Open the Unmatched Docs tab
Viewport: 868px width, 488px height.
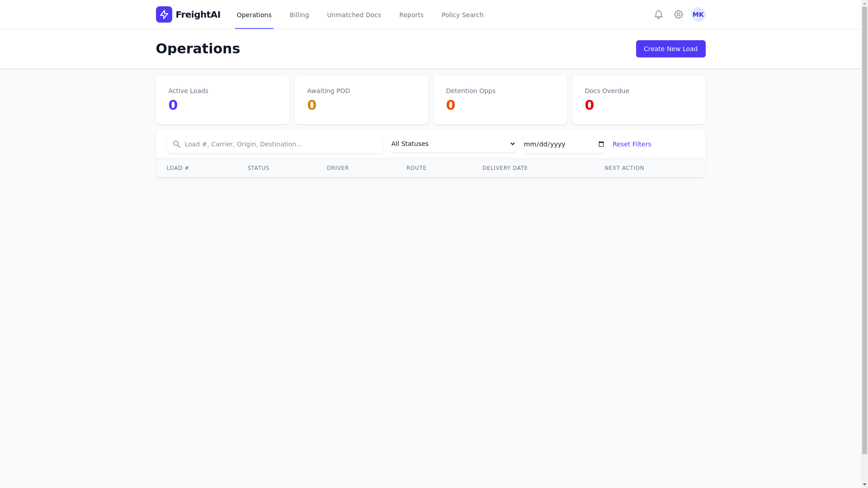pyautogui.click(x=354, y=15)
